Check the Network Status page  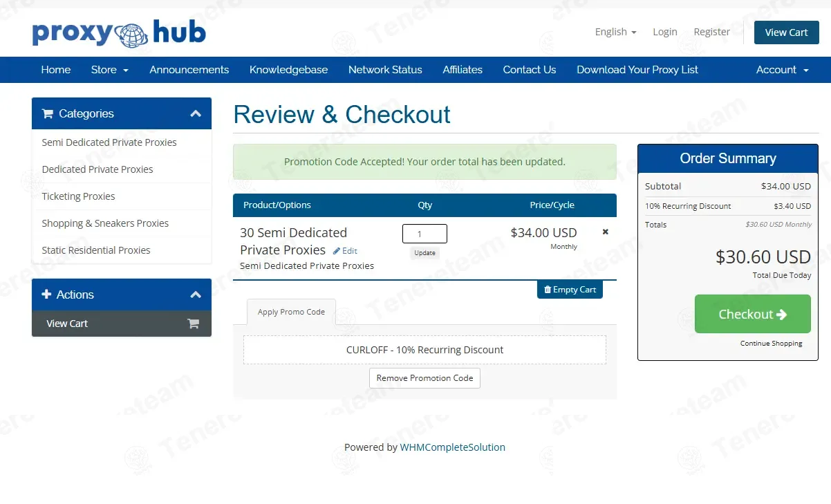pos(385,70)
